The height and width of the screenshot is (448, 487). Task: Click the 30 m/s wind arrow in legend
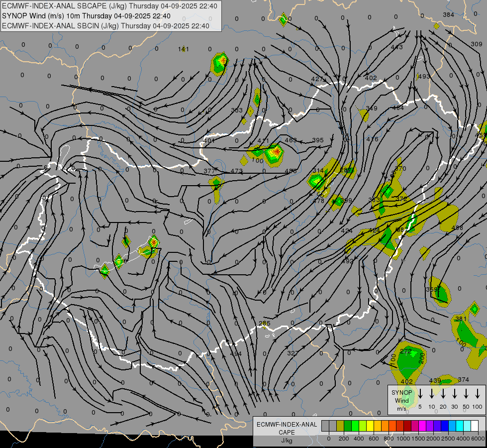point(455,394)
